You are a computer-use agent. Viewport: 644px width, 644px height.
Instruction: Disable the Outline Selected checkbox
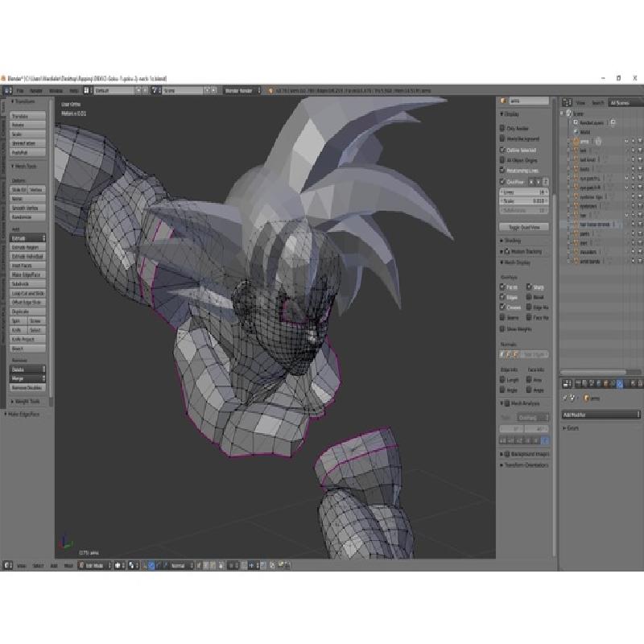click(502, 150)
